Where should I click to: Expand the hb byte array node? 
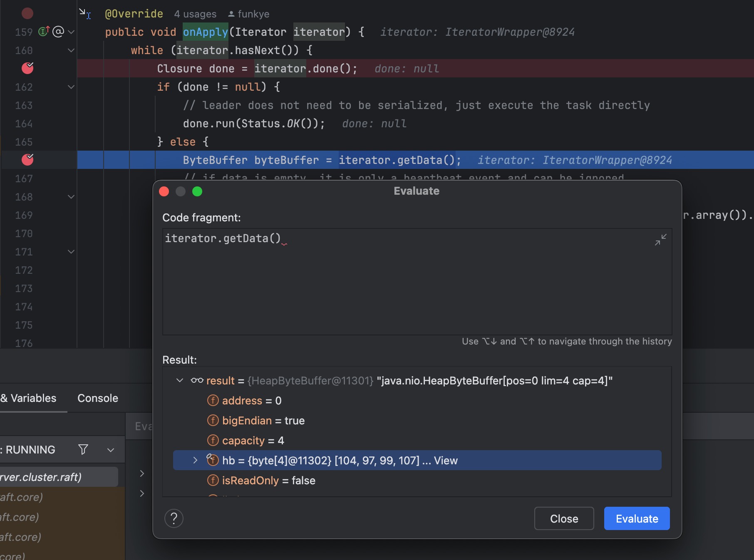pos(195,460)
